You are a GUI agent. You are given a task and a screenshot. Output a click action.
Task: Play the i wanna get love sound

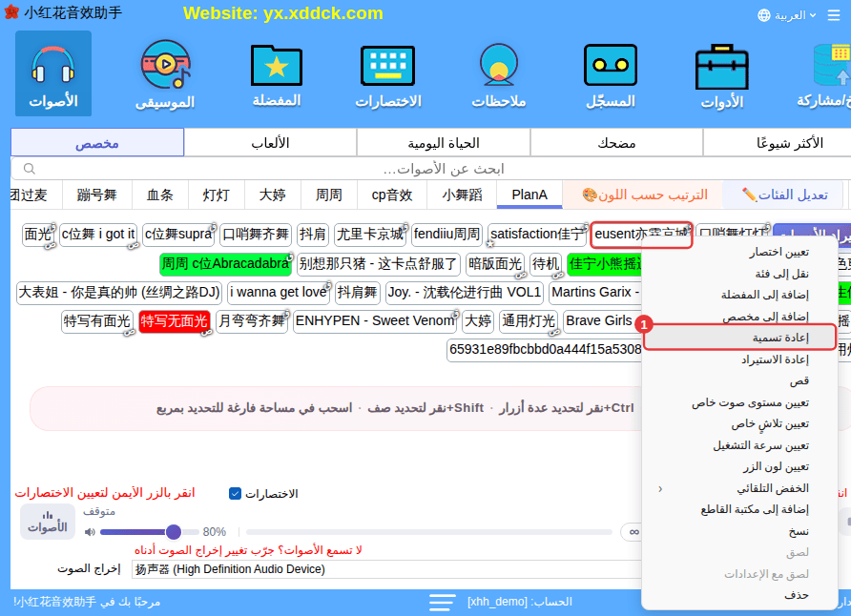[279, 293]
